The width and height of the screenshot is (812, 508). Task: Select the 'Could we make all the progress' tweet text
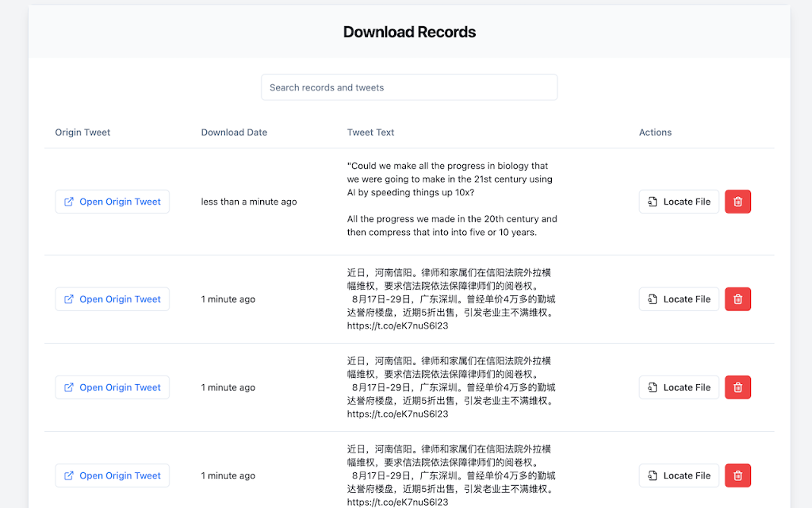point(452,199)
